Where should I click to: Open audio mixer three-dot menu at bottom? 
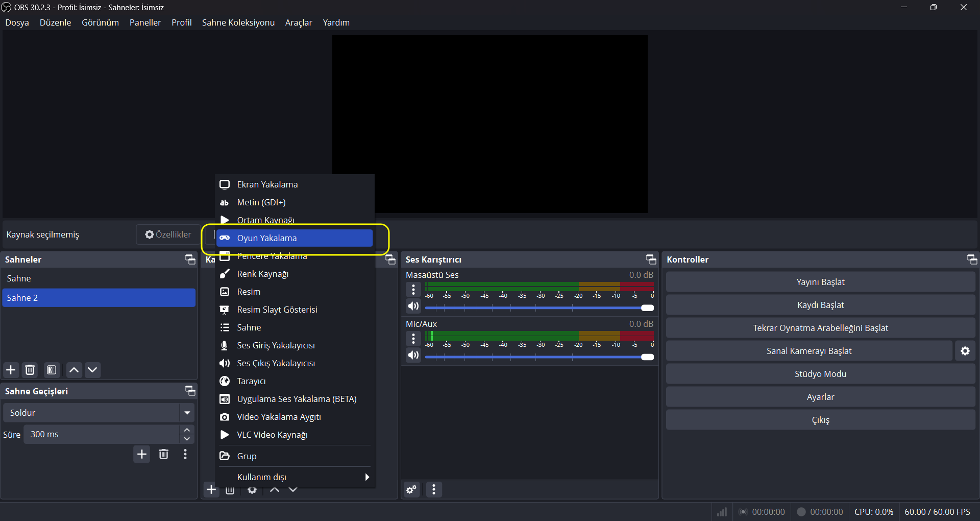(434, 490)
